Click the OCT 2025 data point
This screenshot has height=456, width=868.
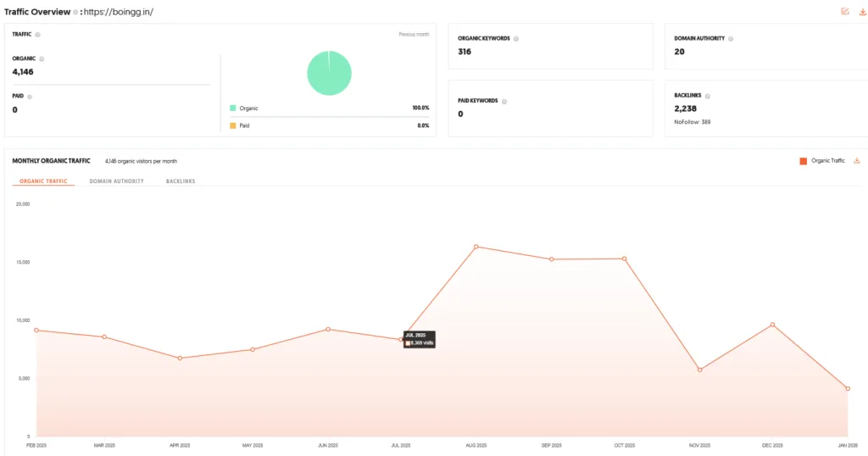pos(625,259)
